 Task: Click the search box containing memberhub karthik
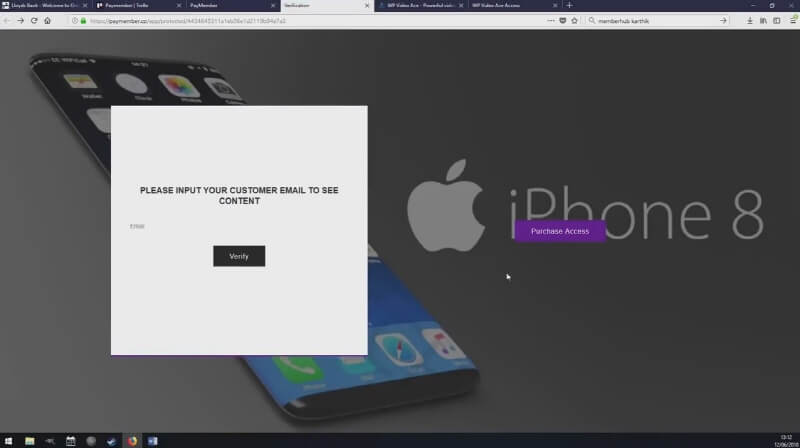coord(656,21)
